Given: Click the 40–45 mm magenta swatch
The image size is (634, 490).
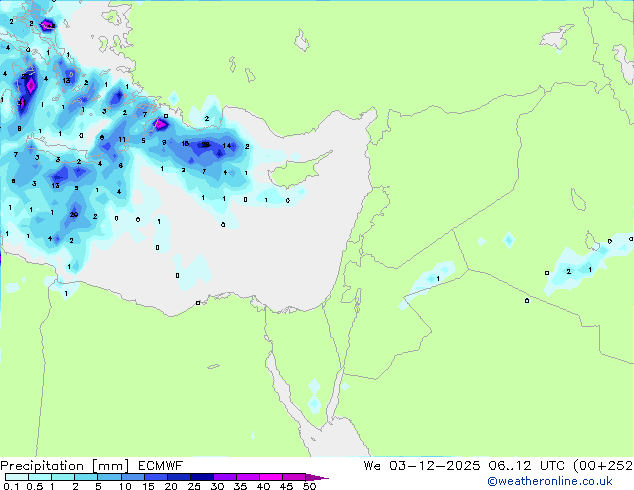Looking at the screenshot, I should click(x=271, y=477).
